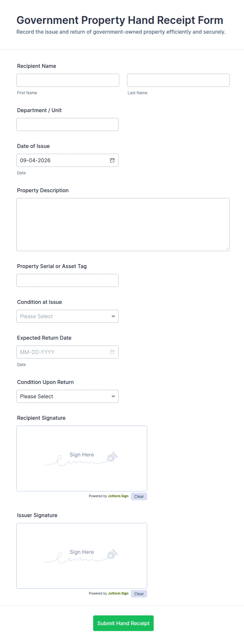Screen dimensions: 244x644
Task: Click the Condition at Issue chevron arrow
Action: (113, 316)
